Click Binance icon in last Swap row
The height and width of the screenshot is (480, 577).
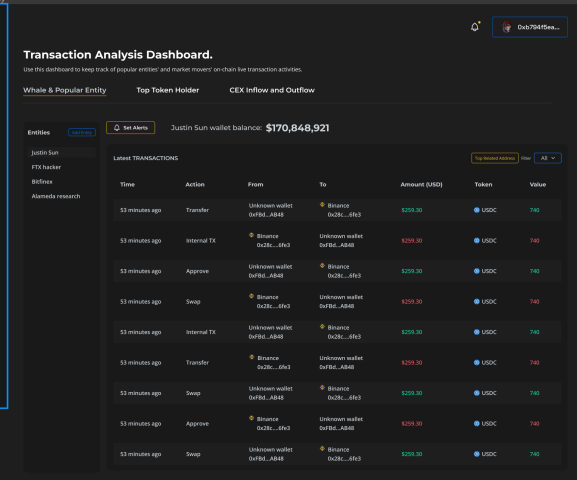(322, 449)
